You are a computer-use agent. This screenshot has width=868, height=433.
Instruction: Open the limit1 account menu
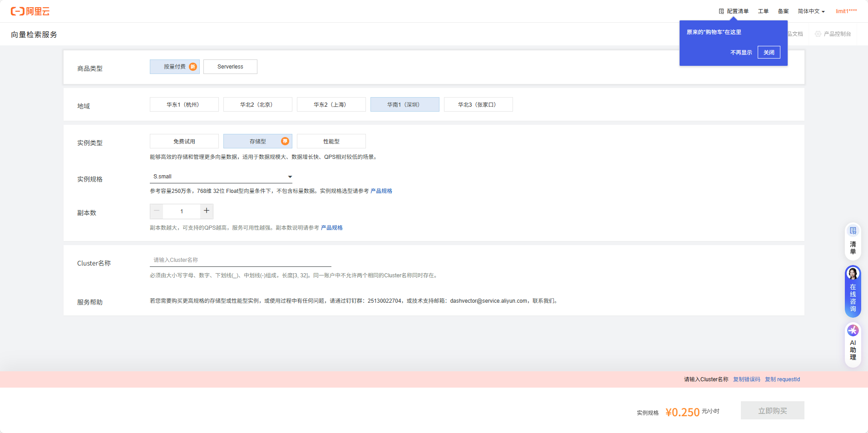coord(846,11)
